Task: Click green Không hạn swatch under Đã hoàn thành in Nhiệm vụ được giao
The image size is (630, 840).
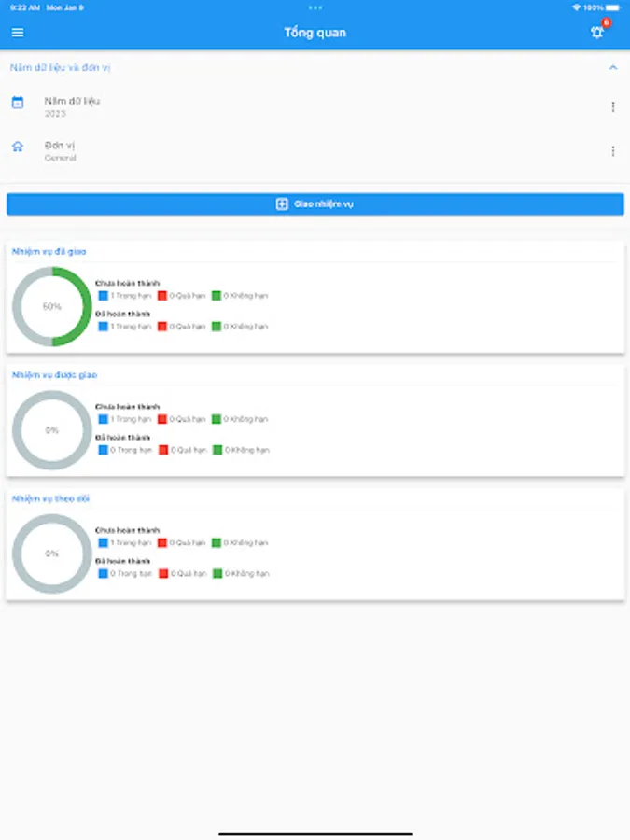Action: coord(217,450)
